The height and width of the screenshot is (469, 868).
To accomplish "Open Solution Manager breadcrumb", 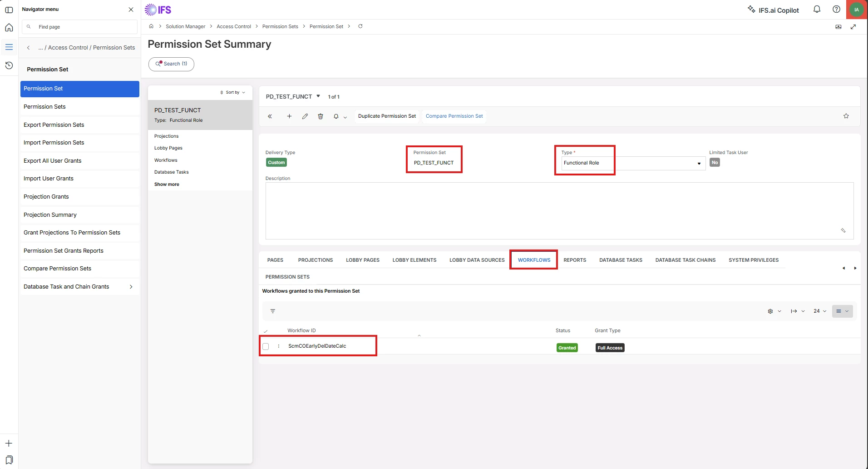I will pyautogui.click(x=185, y=26).
